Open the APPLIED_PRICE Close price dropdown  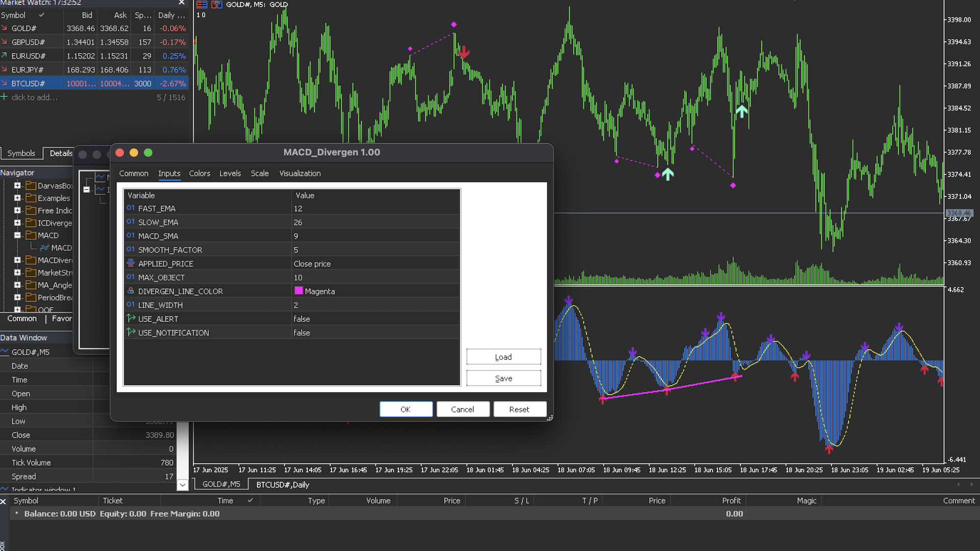(x=376, y=264)
